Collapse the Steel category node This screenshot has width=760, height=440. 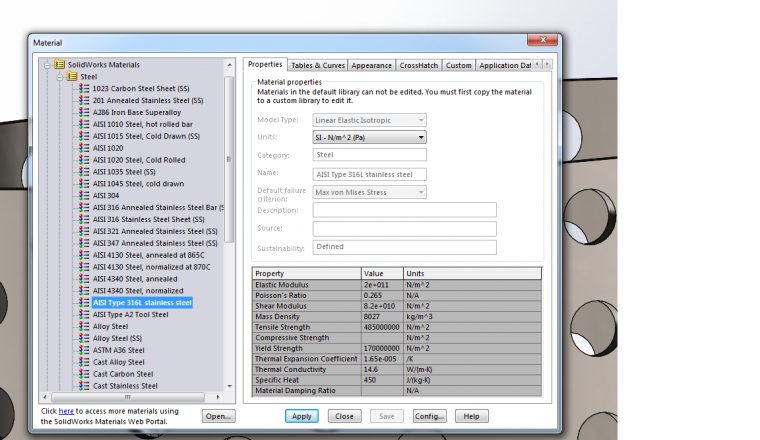point(60,77)
